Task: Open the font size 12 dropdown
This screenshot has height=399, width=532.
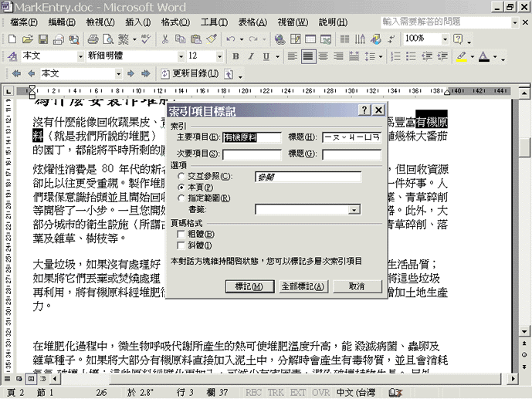Action: pyautogui.click(x=219, y=56)
